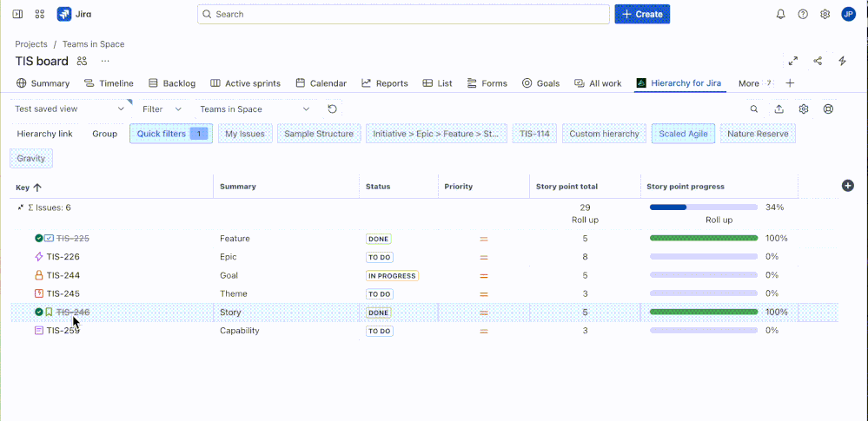Click the blue Create button
The image size is (868, 421).
tap(642, 14)
